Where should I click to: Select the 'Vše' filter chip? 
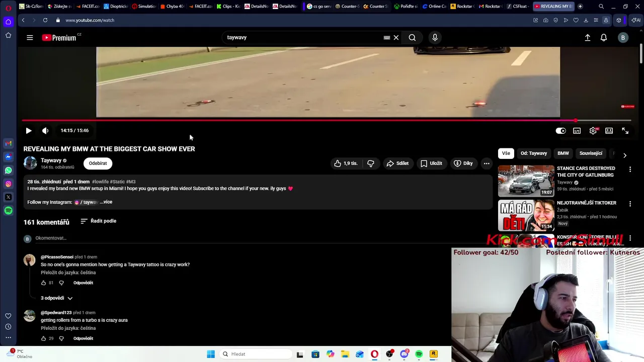[506, 153]
